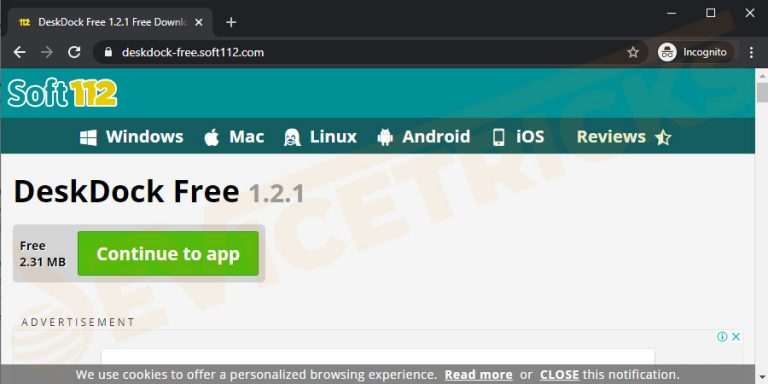
Task: Open the Android software category
Action: point(424,137)
